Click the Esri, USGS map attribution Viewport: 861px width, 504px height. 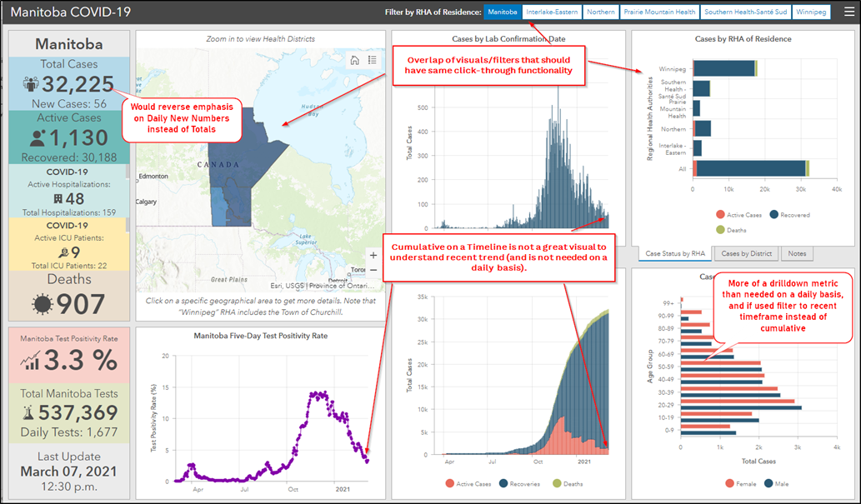(323, 286)
